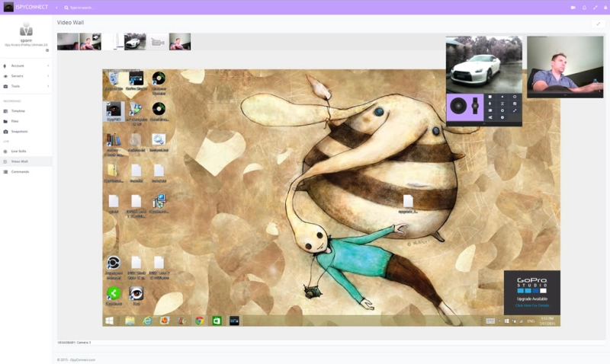
Task: Click the vertical zoom control beside the joystick
Action: (475, 106)
